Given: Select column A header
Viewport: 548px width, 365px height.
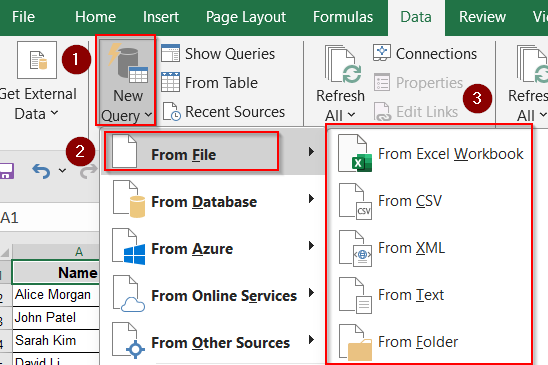Looking at the screenshot, I should coord(56,251).
